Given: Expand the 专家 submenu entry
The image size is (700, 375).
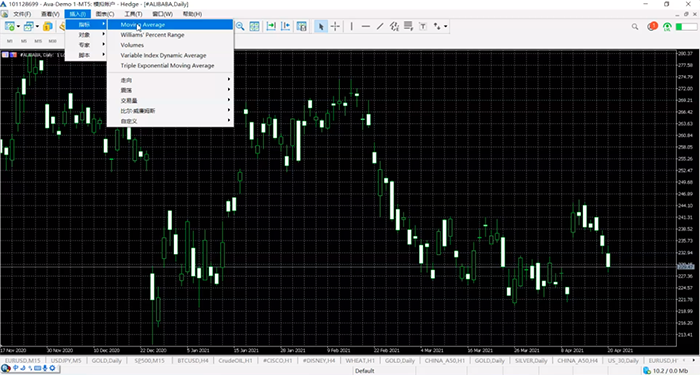Looking at the screenshot, I should click(x=86, y=45).
